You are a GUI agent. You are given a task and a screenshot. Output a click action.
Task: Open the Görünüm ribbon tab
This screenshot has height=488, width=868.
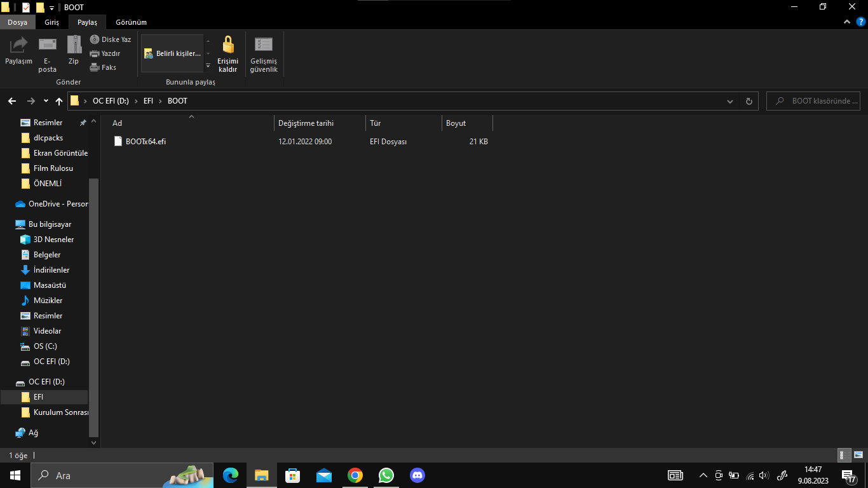[x=131, y=22]
